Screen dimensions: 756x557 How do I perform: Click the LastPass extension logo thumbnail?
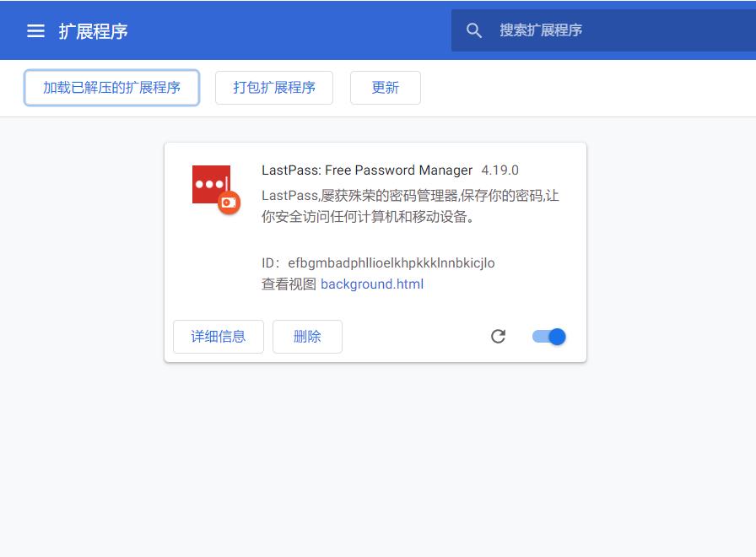click(209, 184)
